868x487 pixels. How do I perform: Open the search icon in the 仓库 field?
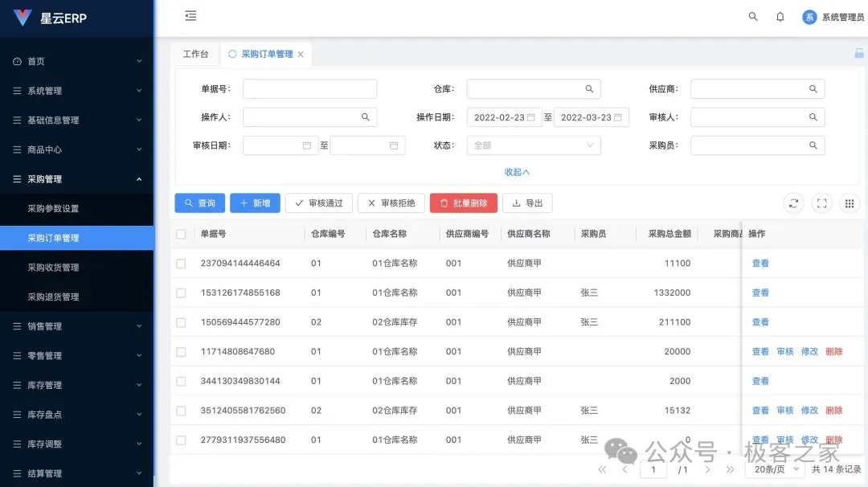pos(588,88)
